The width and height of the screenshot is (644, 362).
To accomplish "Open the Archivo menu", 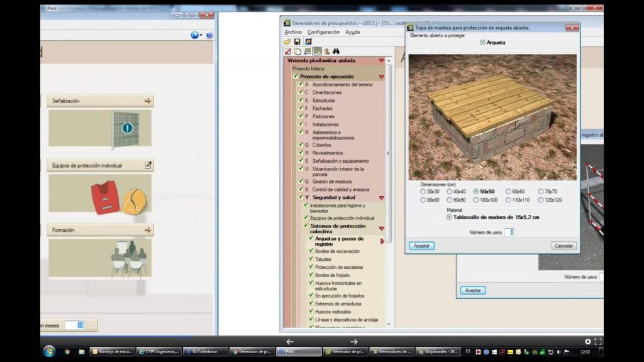I will (293, 32).
